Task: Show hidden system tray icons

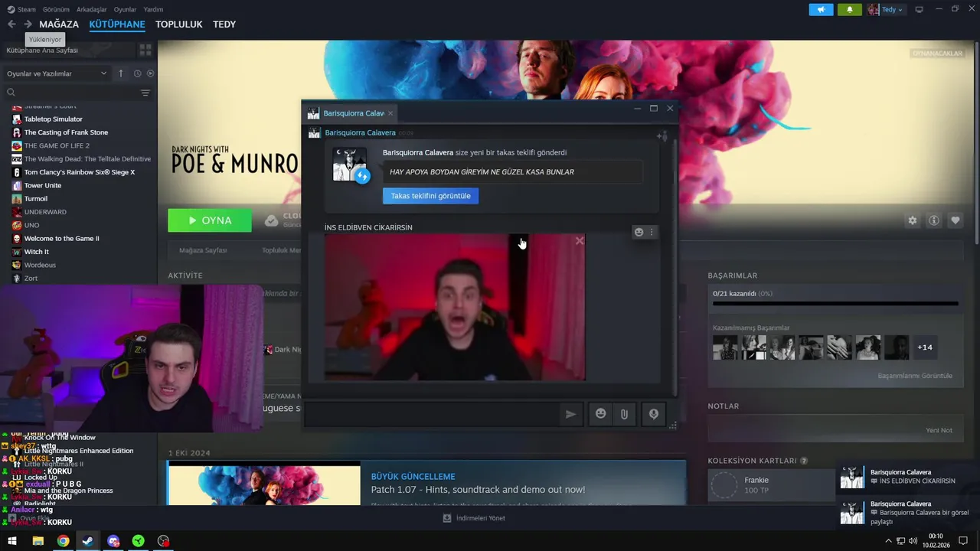Action: tap(888, 541)
